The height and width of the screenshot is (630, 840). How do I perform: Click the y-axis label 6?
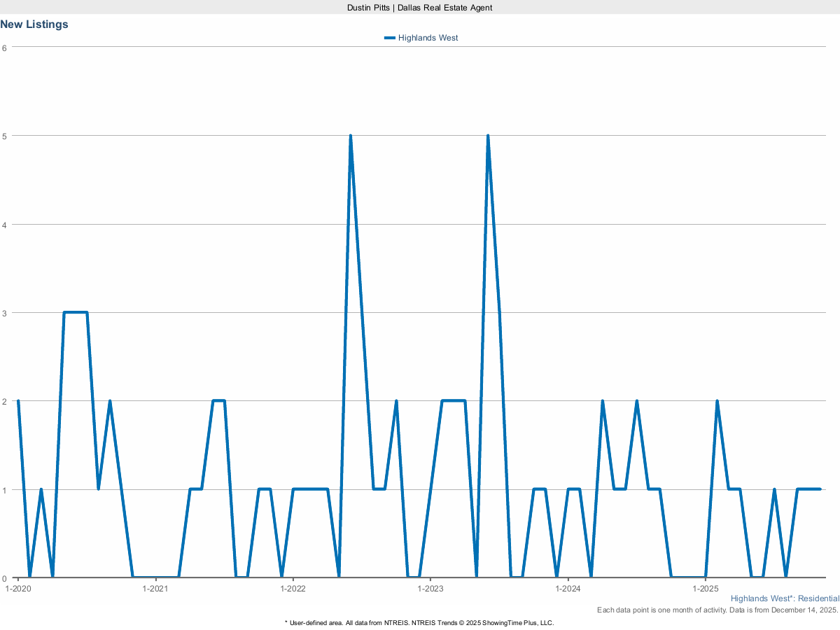[x=4, y=48]
